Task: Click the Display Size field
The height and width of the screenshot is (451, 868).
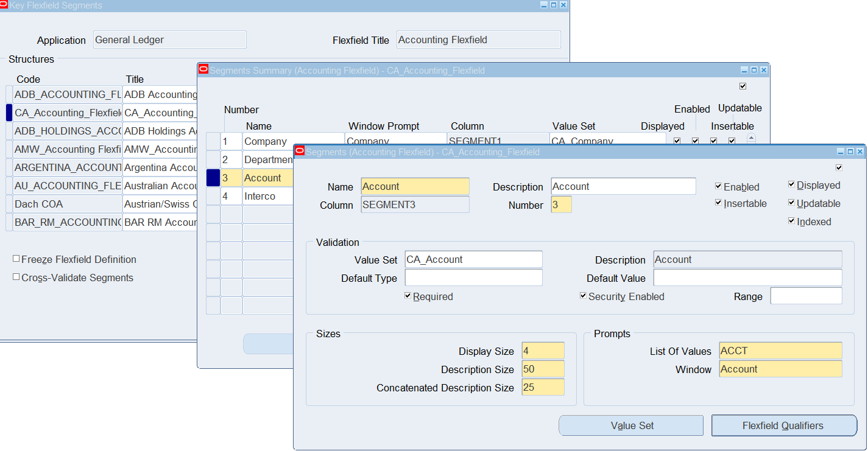Action: point(543,351)
